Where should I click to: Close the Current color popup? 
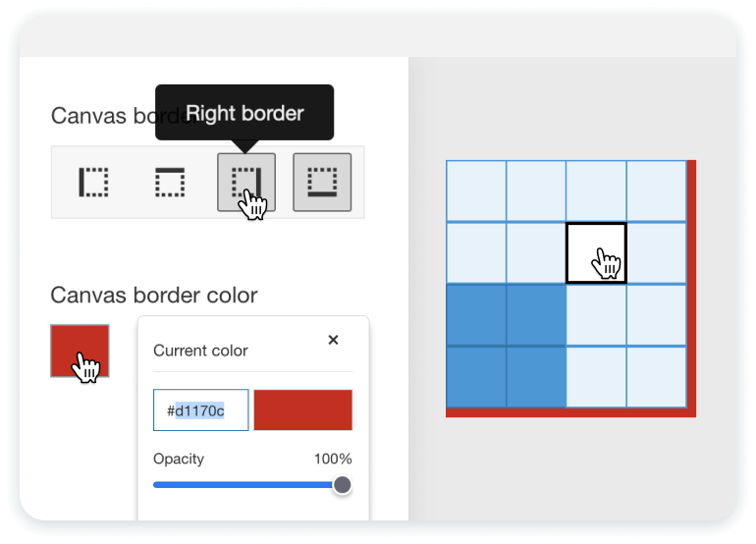point(333,340)
